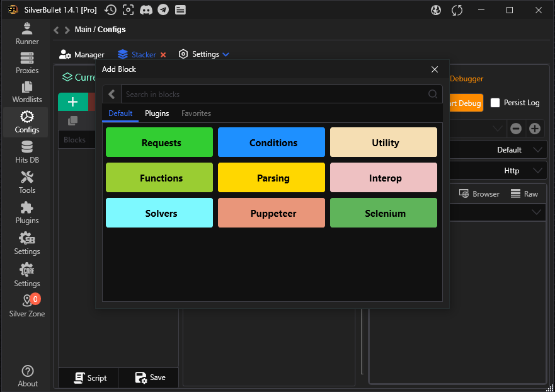
Task: Go to Wordlists in sidebar
Action: 27,92
